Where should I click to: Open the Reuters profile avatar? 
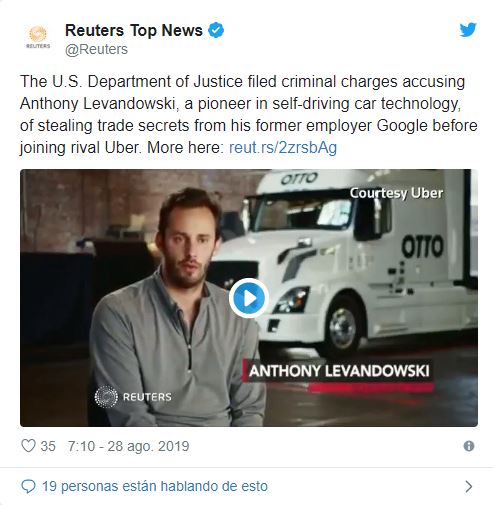pyautogui.click(x=38, y=37)
